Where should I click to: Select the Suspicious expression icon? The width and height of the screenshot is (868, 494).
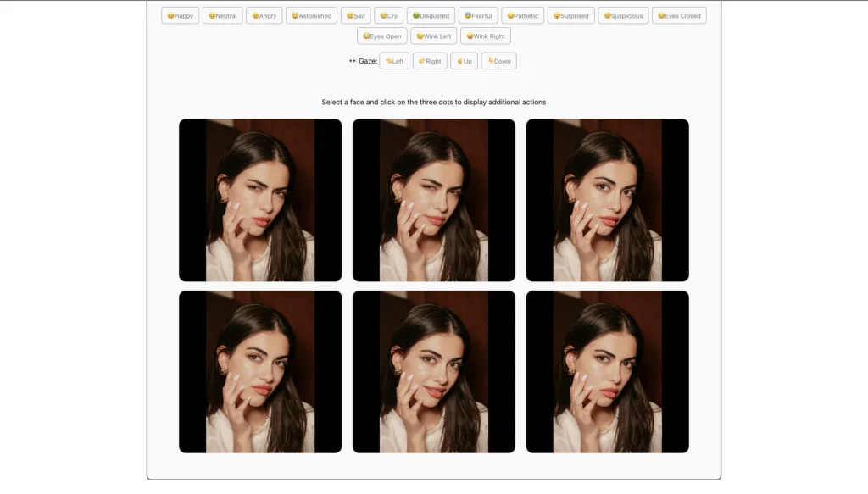tap(623, 15)
